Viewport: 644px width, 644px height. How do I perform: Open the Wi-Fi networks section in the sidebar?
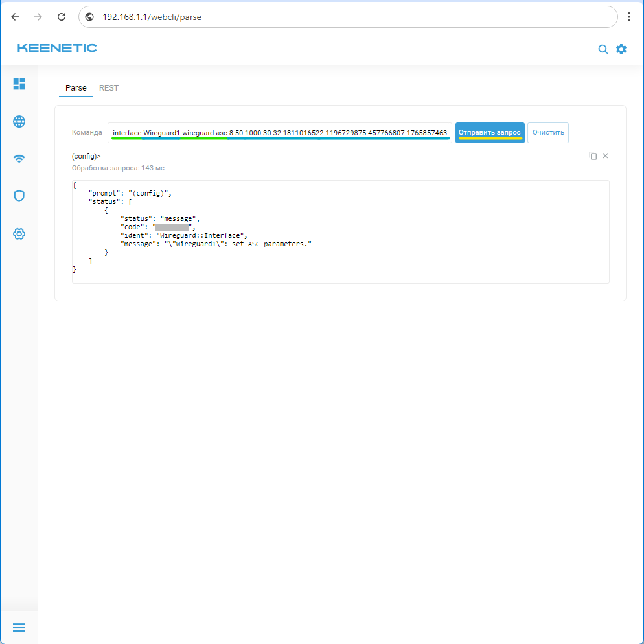pyautogui.click(x=19, y=159)
